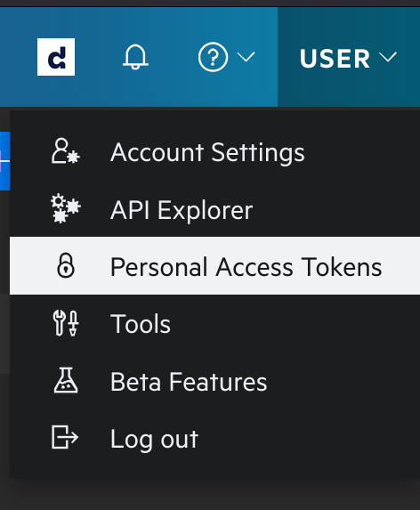The height and width of the screenshot is (510, 420).
Task: Click the padlock icon for access tokens
Action: 66,265
